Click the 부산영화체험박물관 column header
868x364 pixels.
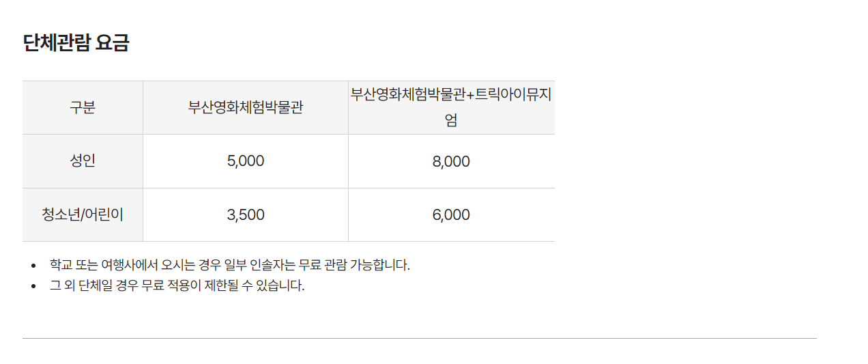pos(246,107)
